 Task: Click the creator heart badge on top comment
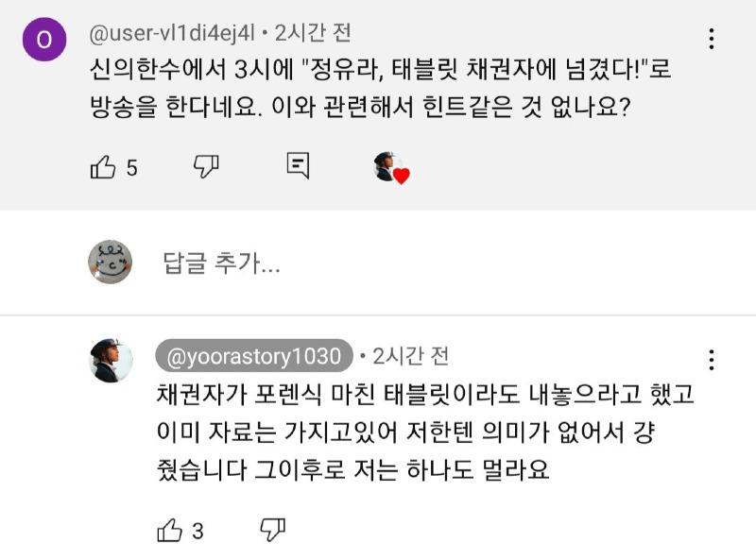tap(391, 168)
